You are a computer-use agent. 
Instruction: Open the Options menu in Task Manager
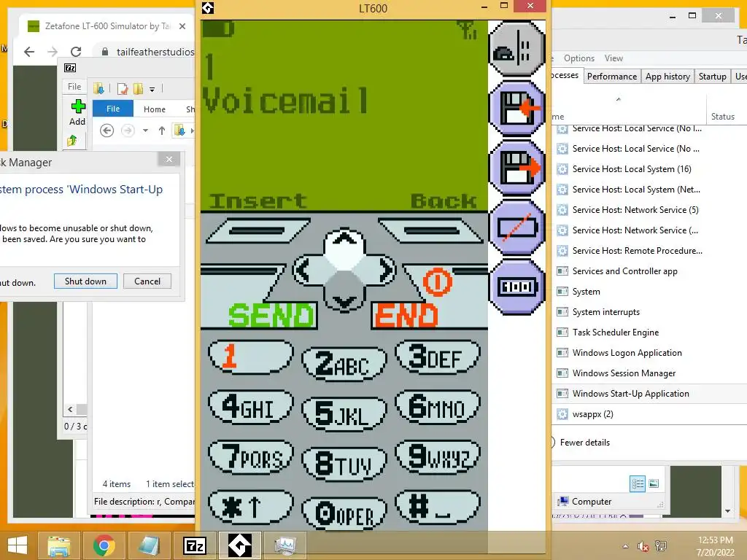pos(578,58)
